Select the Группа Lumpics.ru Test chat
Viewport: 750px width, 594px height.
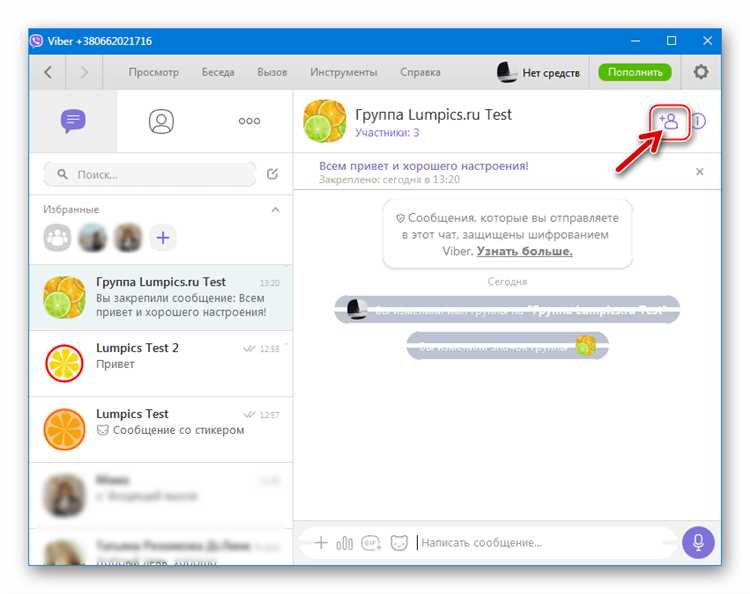pyautogui.click(x=161, y=297)
